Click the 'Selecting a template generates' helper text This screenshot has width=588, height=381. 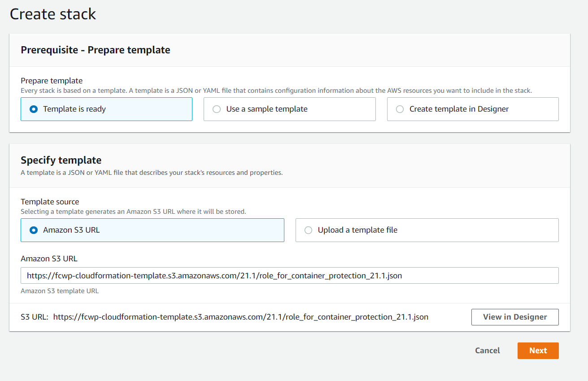click(x=133, y=211)
